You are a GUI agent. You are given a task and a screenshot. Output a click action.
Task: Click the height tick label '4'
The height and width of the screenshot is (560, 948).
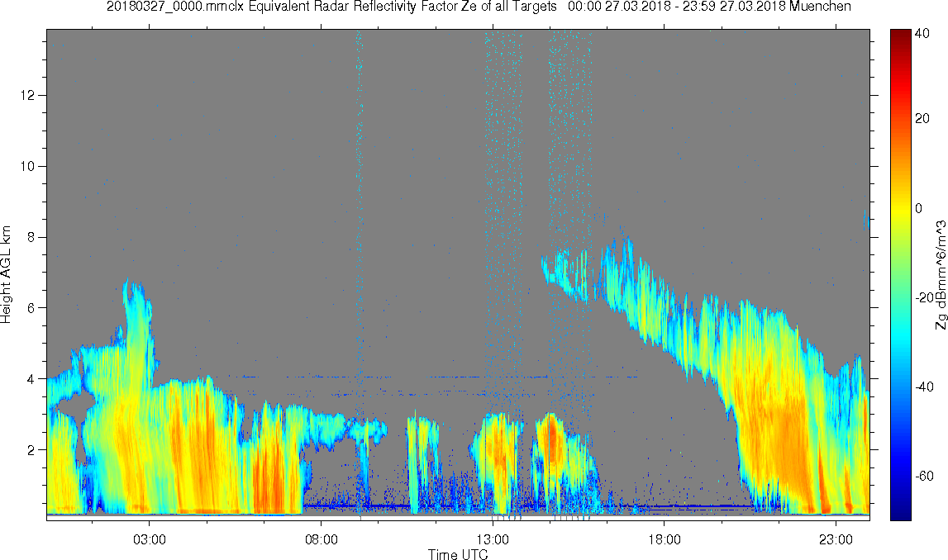[x=31, y=379]
